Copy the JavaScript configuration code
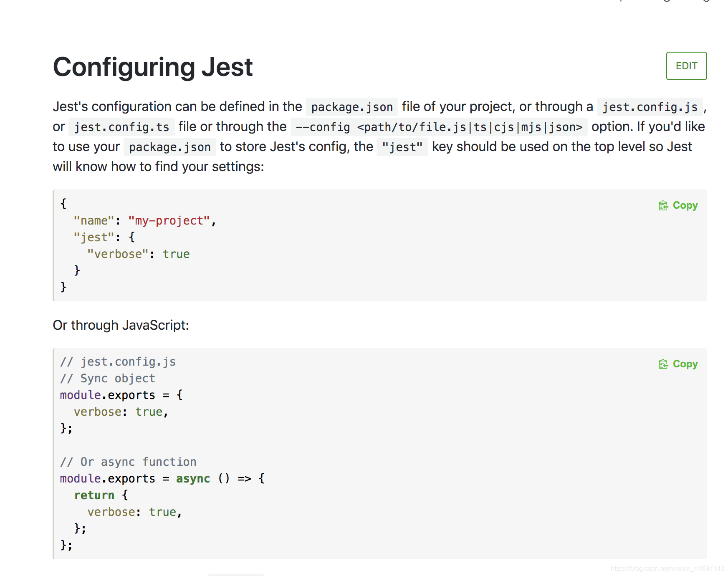This screenshot has width=728, height=576. tap(678, 364)
